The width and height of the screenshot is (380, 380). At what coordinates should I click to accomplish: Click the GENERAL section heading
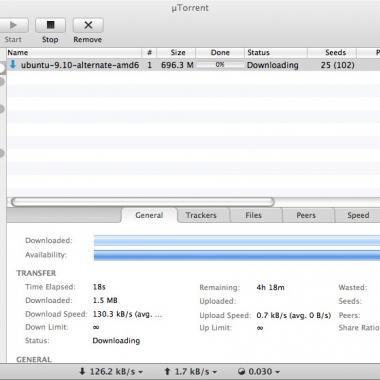34,359
